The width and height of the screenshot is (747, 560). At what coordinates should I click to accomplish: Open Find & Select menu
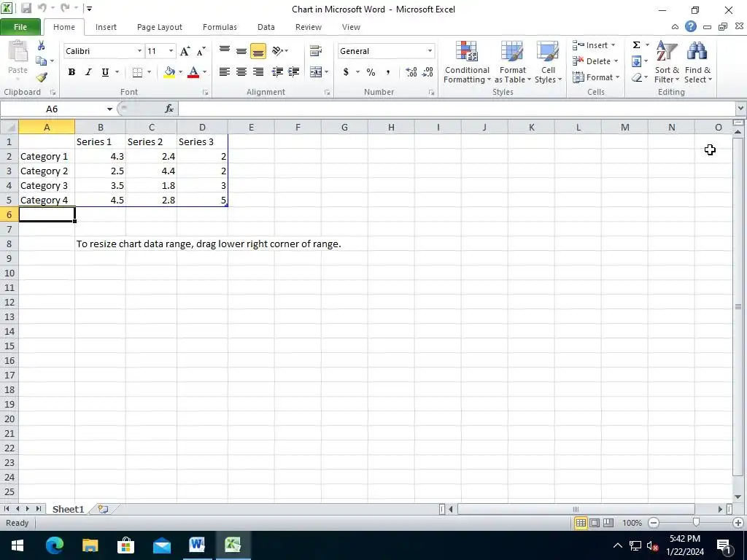click(x=698, y=63)
